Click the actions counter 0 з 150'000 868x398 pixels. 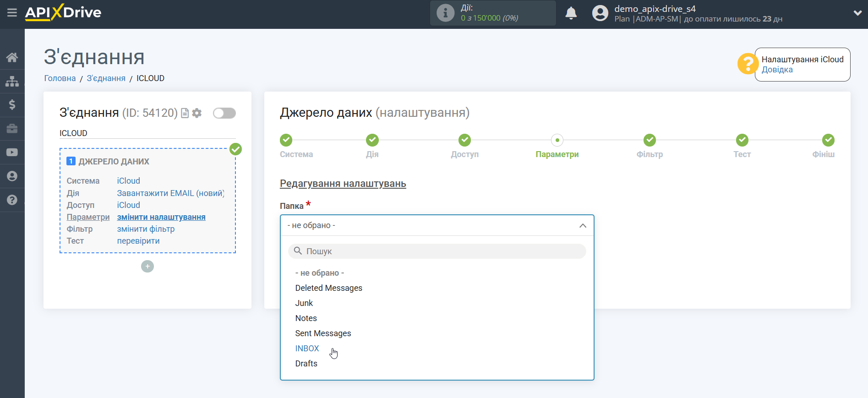pyautogui.click(x=489, y=18)
